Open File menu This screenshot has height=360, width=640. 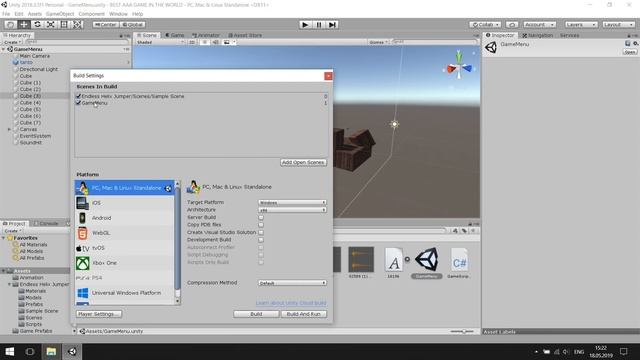pyautogui.click(x=6, y=14)
